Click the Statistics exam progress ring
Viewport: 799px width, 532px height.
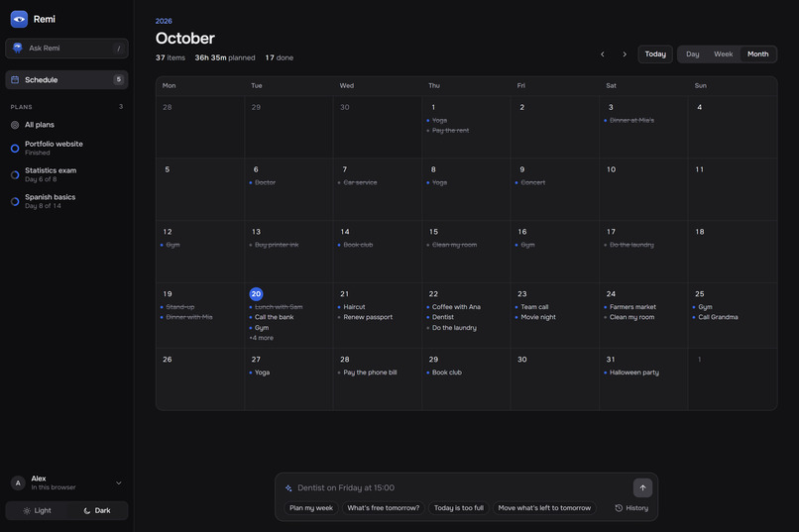pos(15,174)
